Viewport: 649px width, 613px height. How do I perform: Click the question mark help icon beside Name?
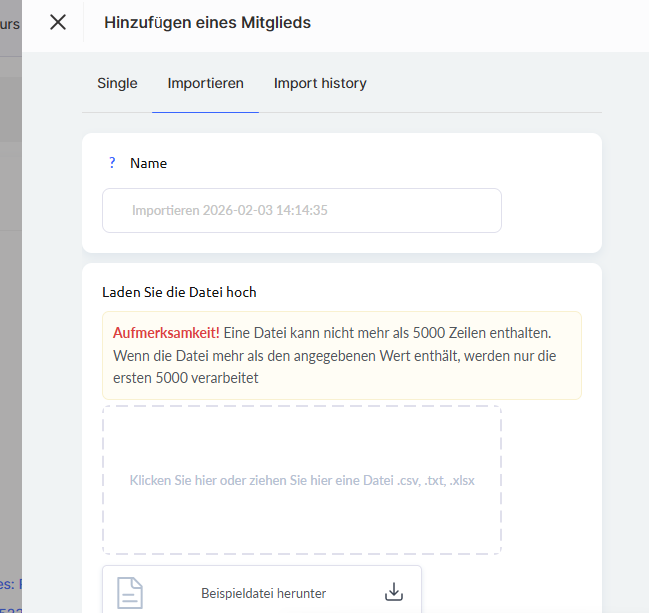pyautogui.click(x=112, y=163)
